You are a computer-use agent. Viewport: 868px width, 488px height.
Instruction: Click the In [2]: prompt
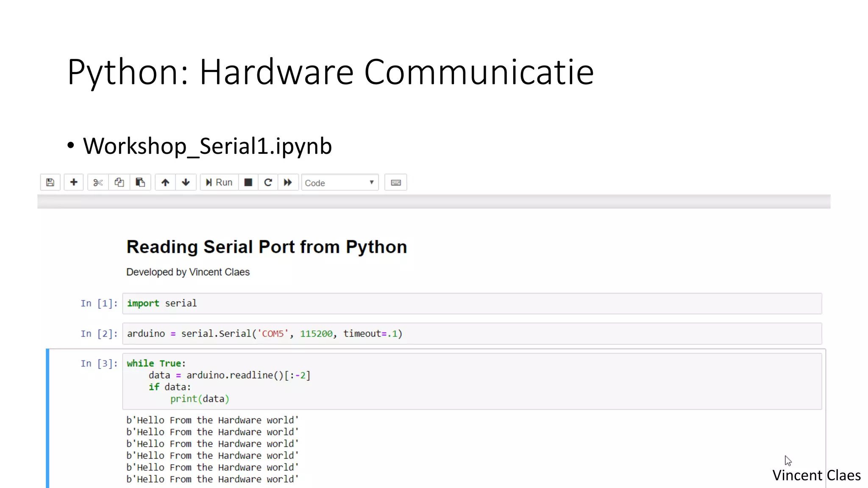[x=99, y=334]
